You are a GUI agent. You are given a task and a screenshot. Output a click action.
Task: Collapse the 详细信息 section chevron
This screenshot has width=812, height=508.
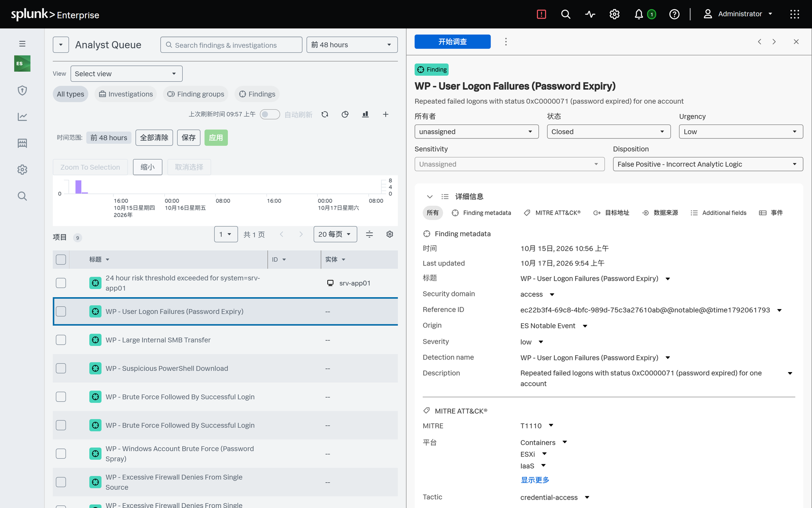(x=430, y=196)
